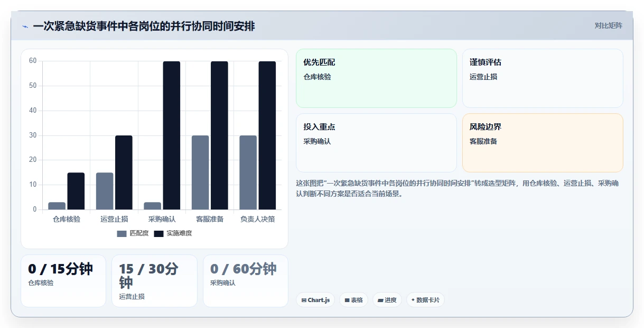Select the 优先匹配 card
This screenshot has width=644, height=328.
376,78
